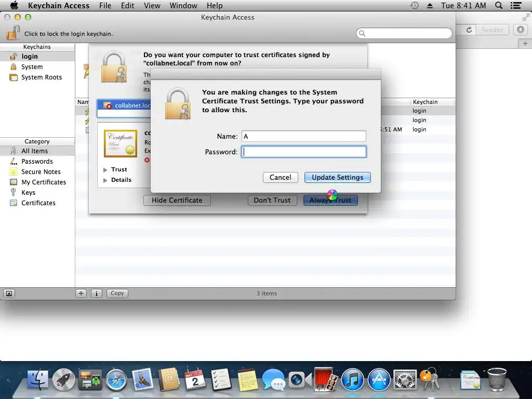Open Spotlight search in menu bar
This screenshot has height=399, width=532.
499,5
